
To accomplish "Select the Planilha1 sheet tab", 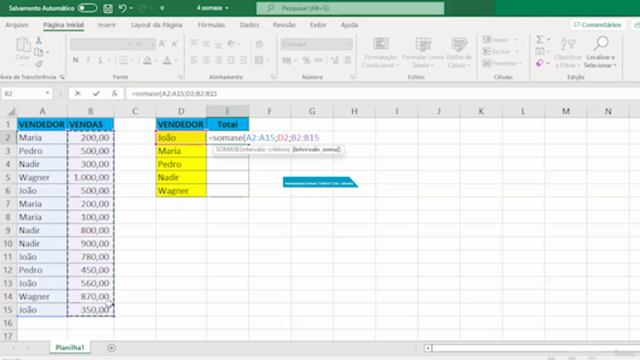I will pyautogui.click(x=70, y=347).
